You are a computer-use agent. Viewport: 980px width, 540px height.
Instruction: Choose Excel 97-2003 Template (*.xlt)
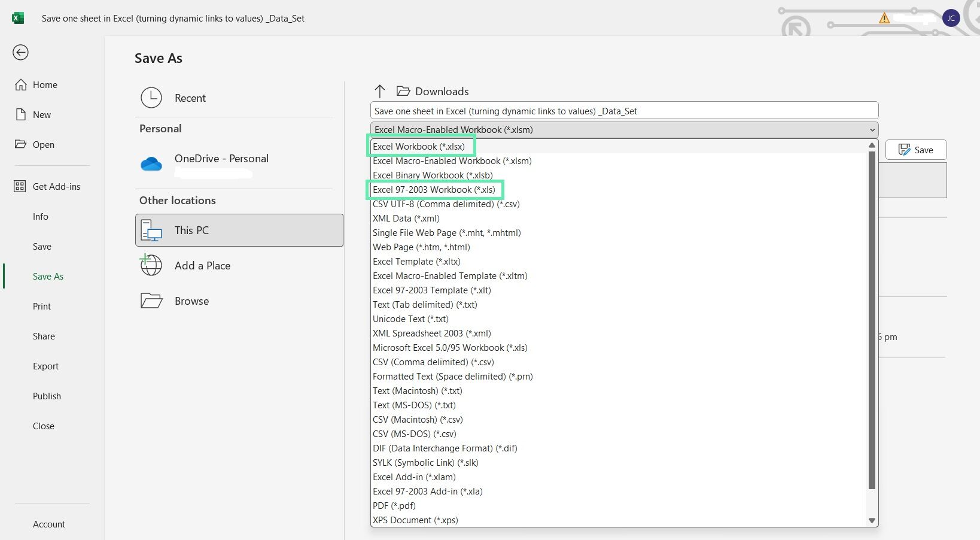coord(619,290)
